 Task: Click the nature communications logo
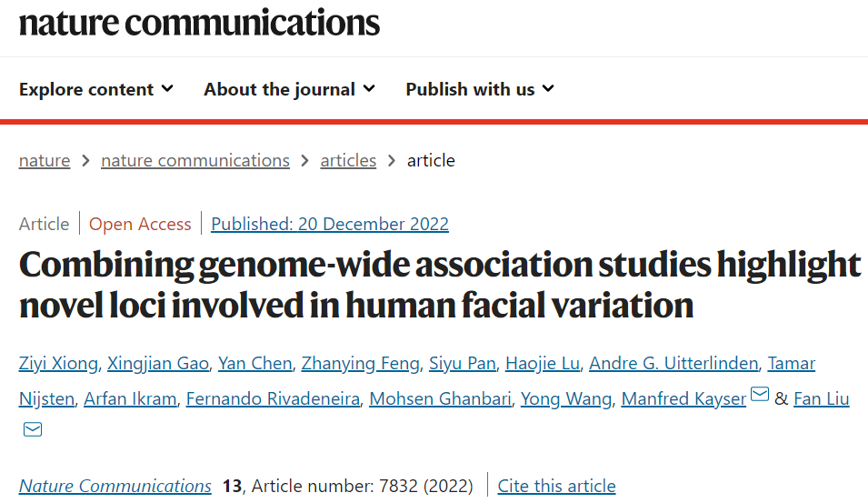[x=199, y=22]
